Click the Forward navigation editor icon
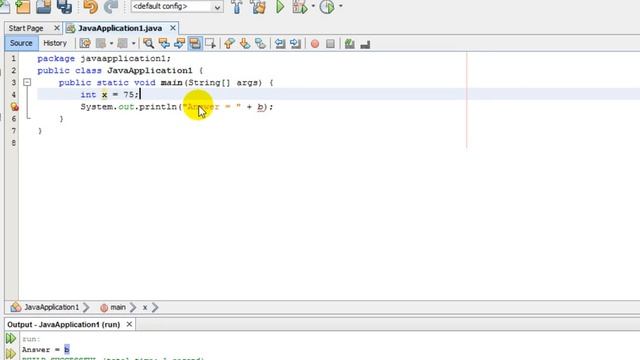The height and width of the screenshot is (360, 640). coord(122,43)
